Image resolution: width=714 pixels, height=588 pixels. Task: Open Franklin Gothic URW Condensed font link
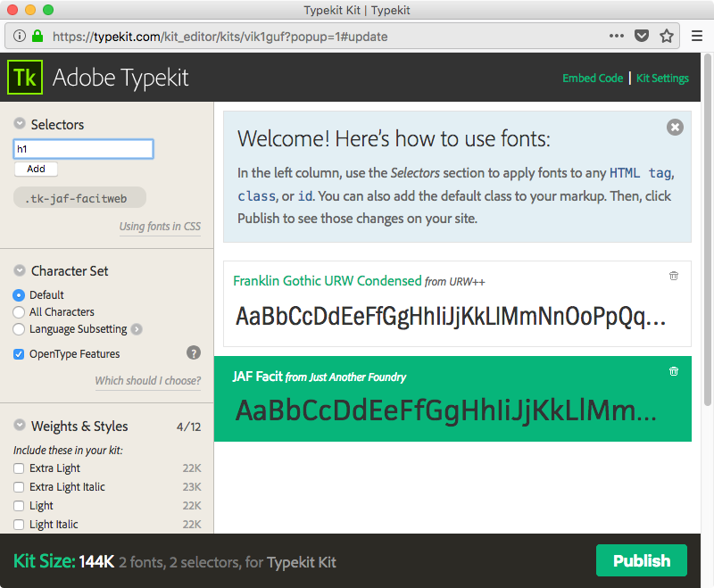coord(328,281)
